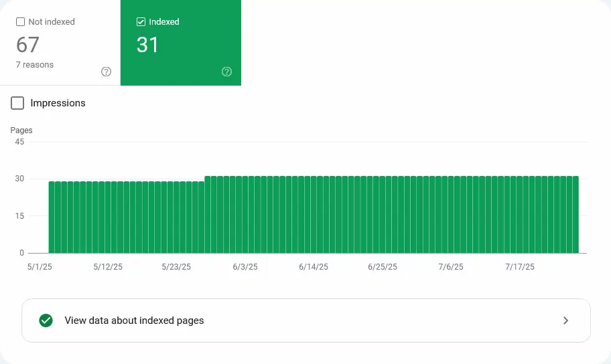The height and width of the screenshot is (364, 611).
Task: Click the '7 reasons' text
Action: click(x=35, y=65)
